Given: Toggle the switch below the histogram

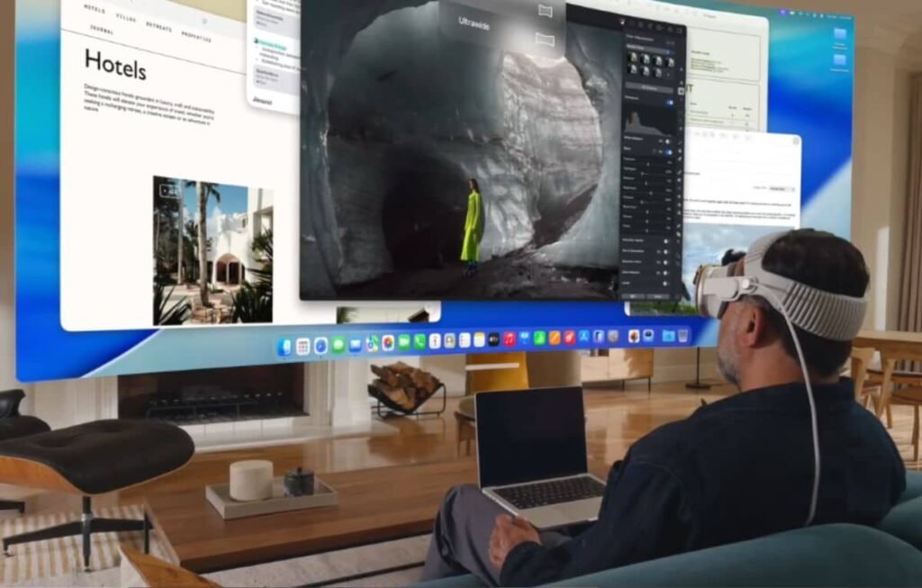Looking at the screenshot, I should tap(669, 140).
